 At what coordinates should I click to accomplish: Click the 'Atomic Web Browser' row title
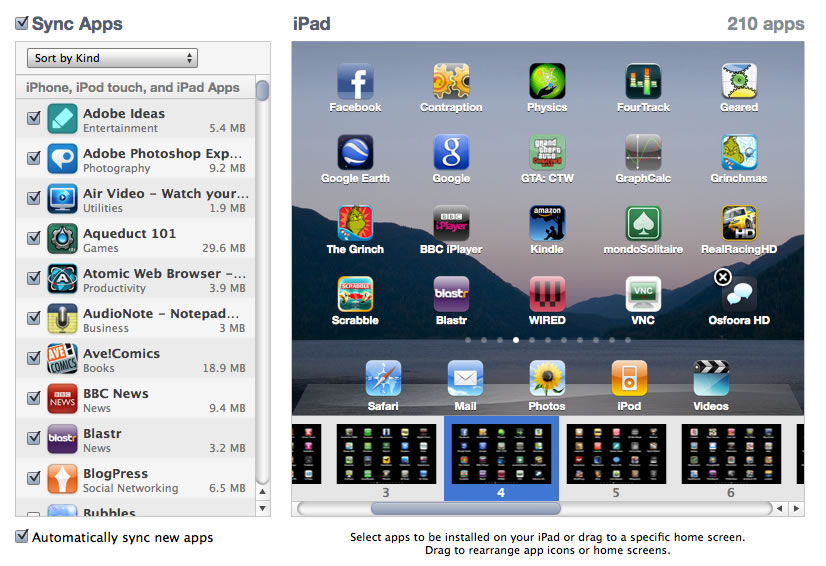tap(164, 274)
